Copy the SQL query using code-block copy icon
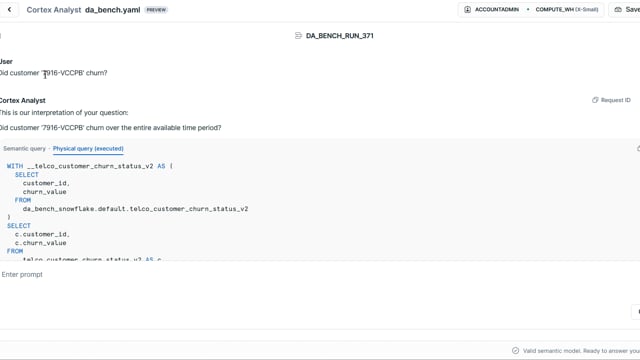Image resolution: width=640 pixels, height=360 pixels. click(638, 149)
